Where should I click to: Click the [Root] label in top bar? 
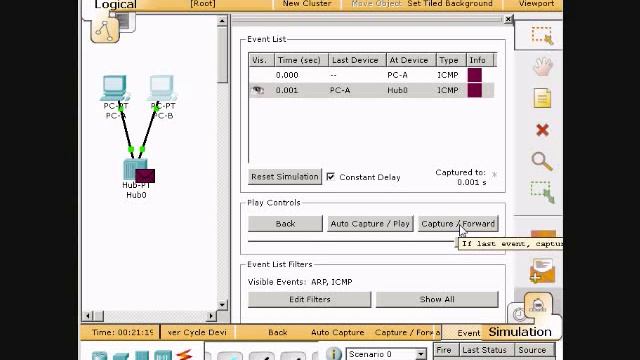[x=203, y=4]
